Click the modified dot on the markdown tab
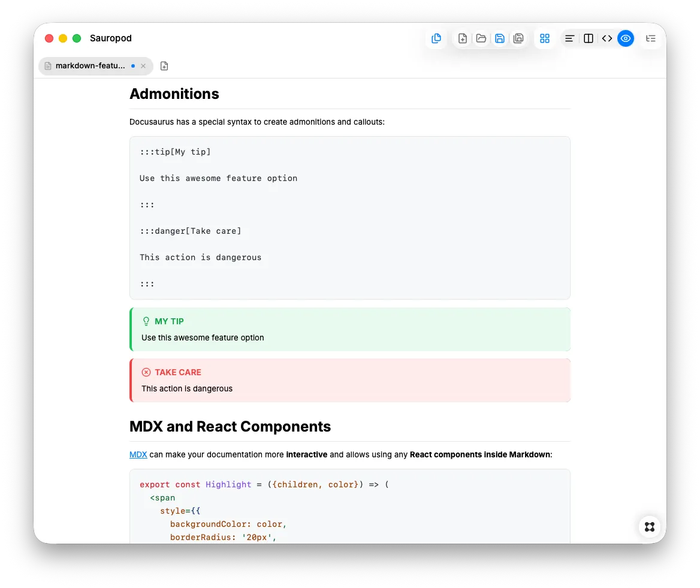This screenshot has width=700, height=588. tap(133, 66)
